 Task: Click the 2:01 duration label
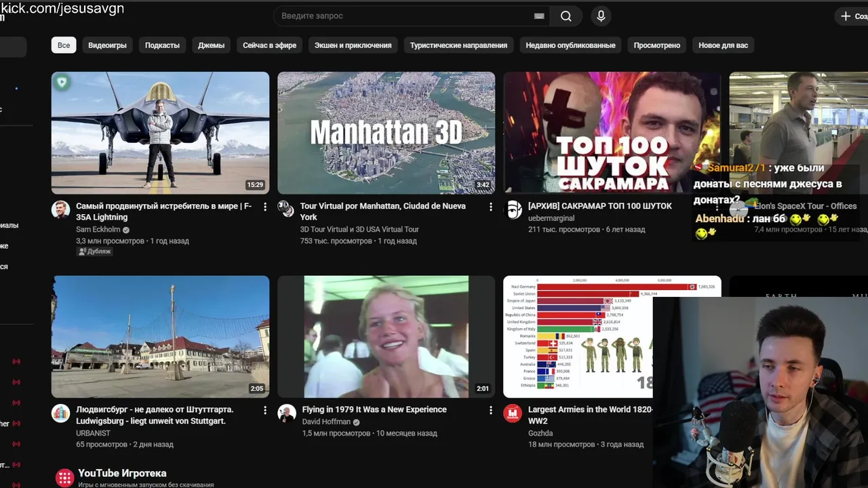[x=482, y=389]
